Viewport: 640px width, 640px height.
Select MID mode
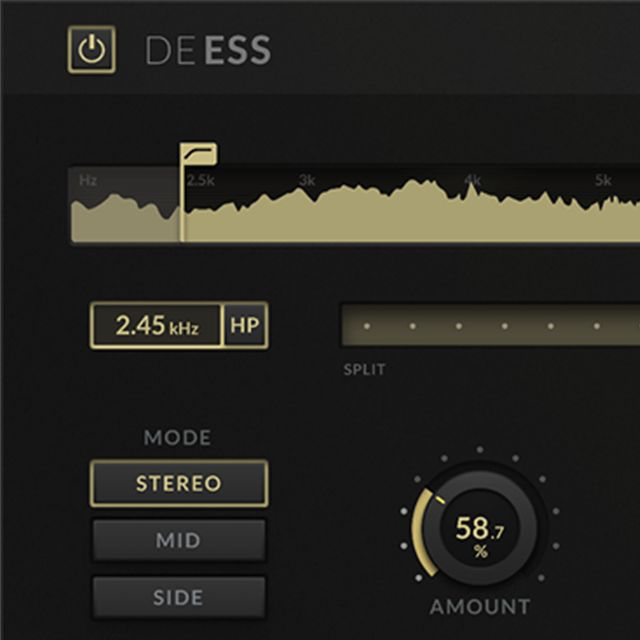point(179,540)
